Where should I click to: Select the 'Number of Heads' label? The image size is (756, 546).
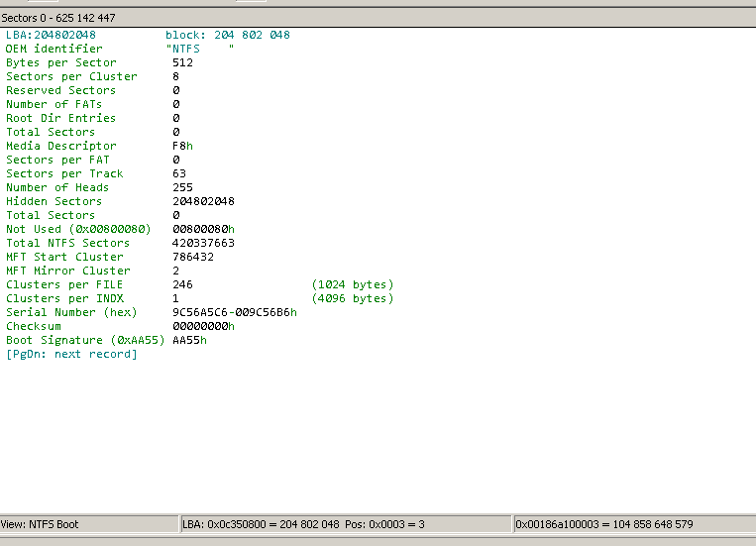pyautogui.click(x=57, y=187)
